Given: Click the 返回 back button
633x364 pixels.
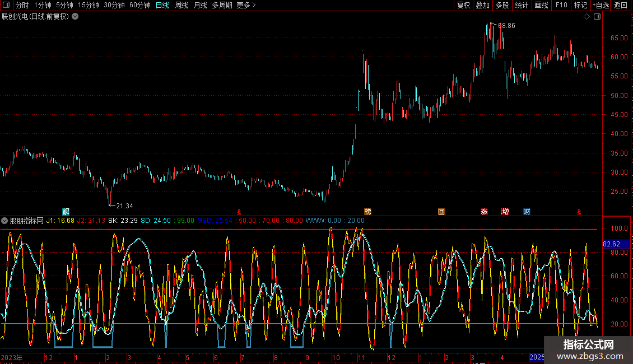Looking at the screenshot, I should coord(621,5).
